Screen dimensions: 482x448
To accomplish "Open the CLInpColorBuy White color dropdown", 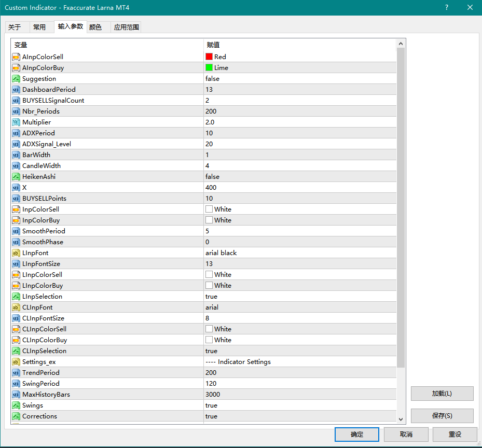I will [x=223, y=340].
